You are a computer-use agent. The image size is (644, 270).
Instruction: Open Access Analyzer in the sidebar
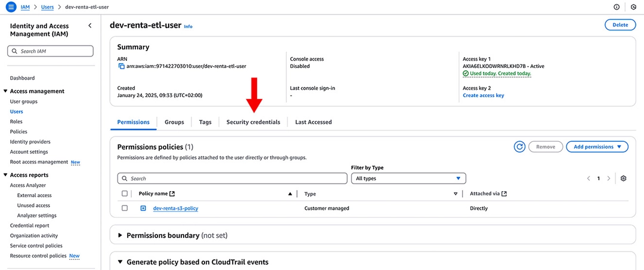pyautogui.click(x=28, y=185)
